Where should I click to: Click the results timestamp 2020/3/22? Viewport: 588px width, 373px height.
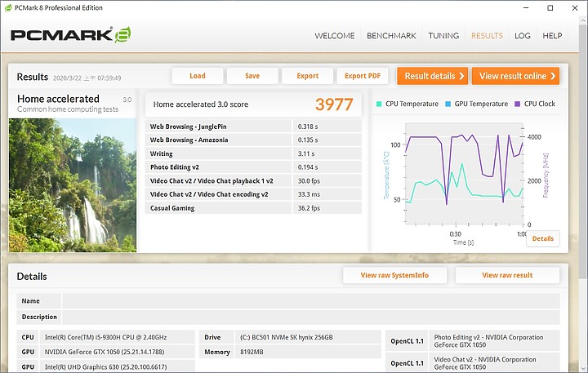87,78
